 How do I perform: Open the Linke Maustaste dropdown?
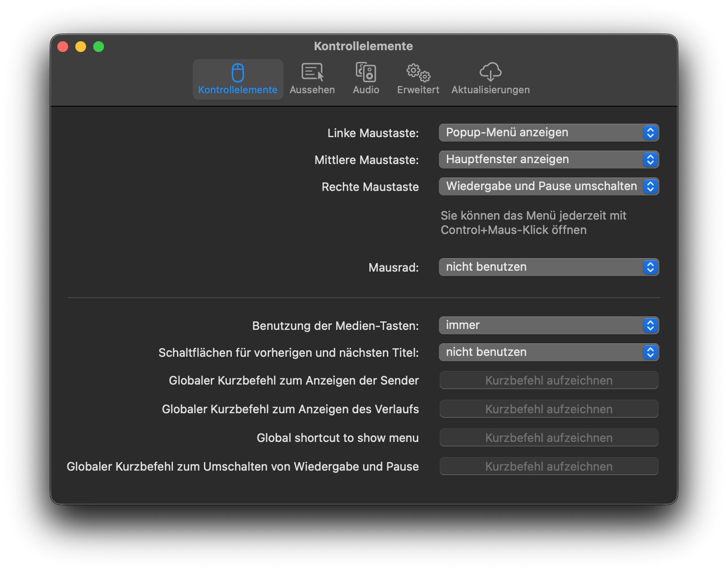pos(548,133)
